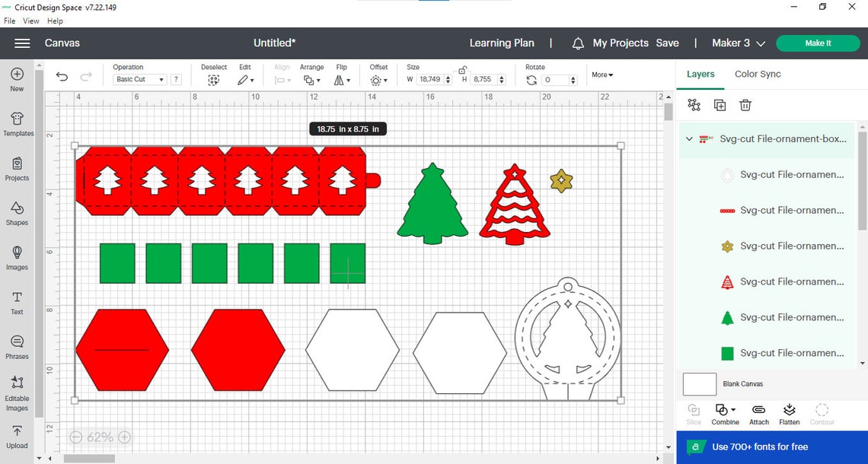Open the Offset dropdown
868x464 pixels.
[378, 80]
